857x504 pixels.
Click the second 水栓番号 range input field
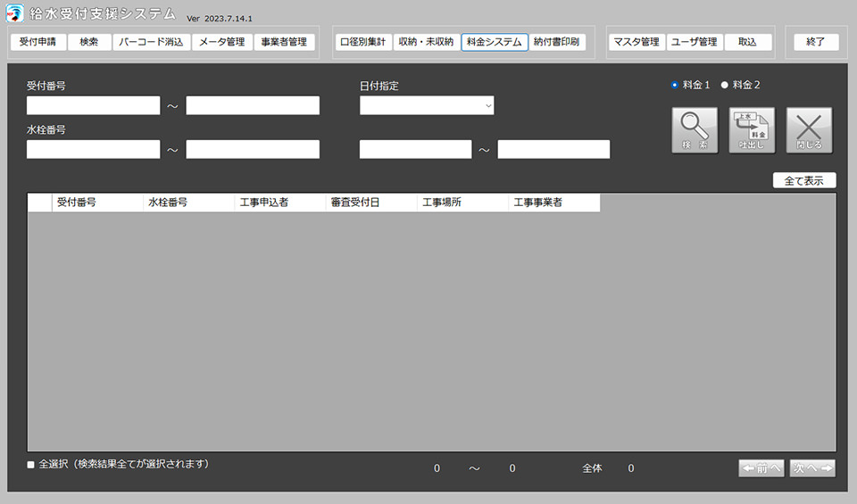[x=253, y=149]
